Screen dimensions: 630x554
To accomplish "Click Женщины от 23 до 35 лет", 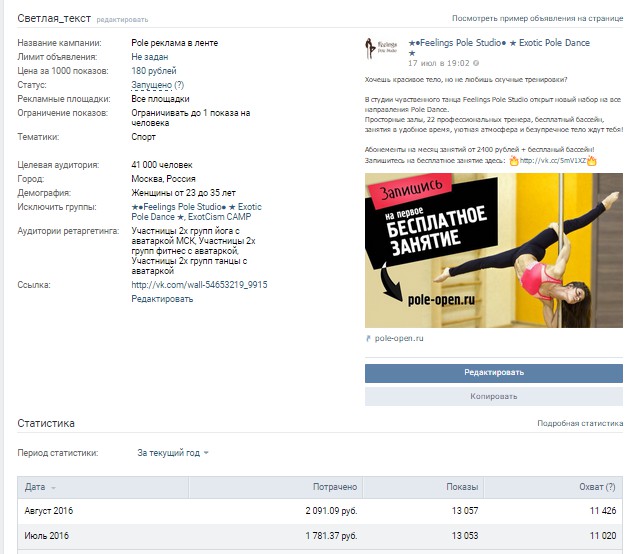I will [184, 193].
